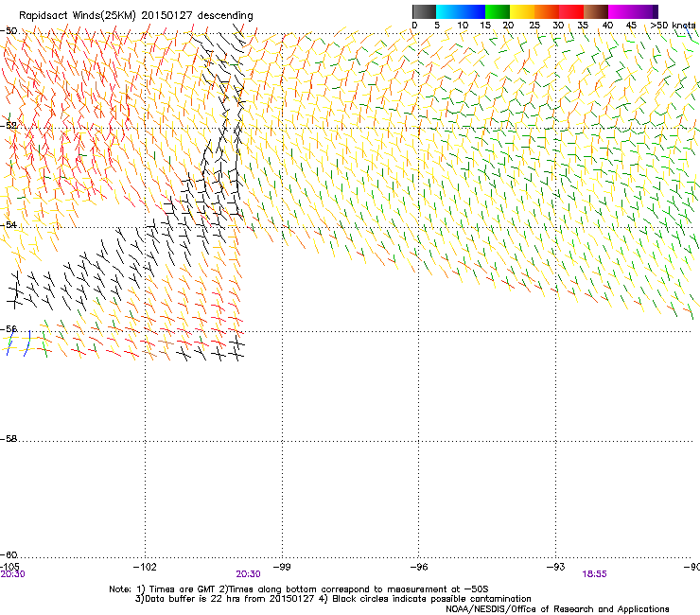Click the green 15-20 knots color band
Viewport: 700px width, 615px height.
pyautogui.click(x=498, y=11)
